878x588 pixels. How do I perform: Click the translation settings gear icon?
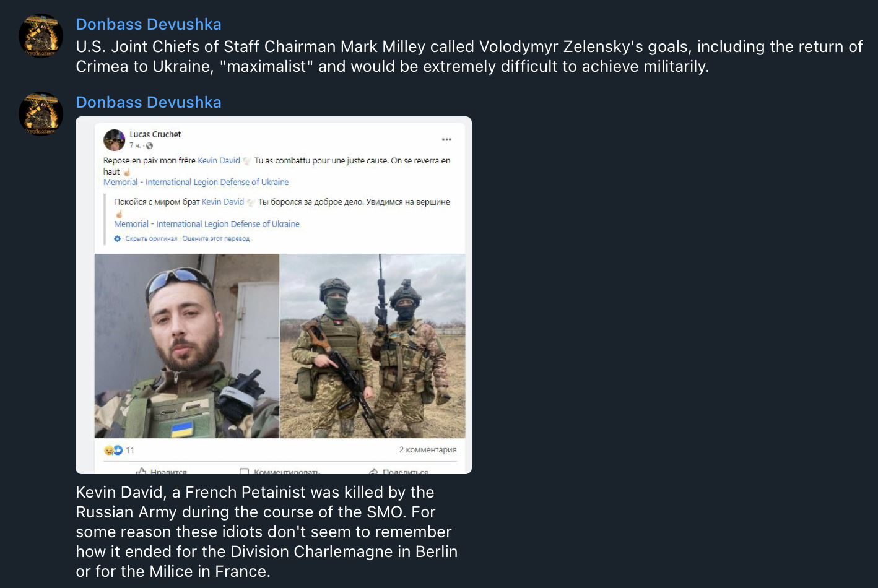[118, 239]
